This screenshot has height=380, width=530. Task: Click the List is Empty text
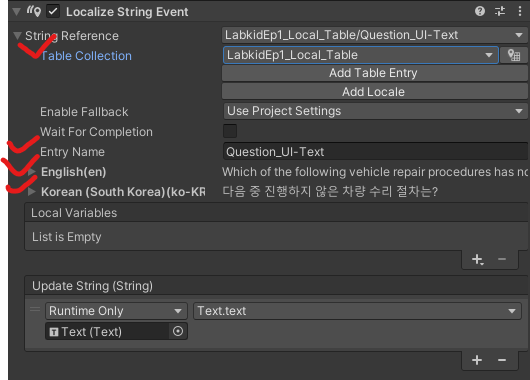[x=67, y=237]
